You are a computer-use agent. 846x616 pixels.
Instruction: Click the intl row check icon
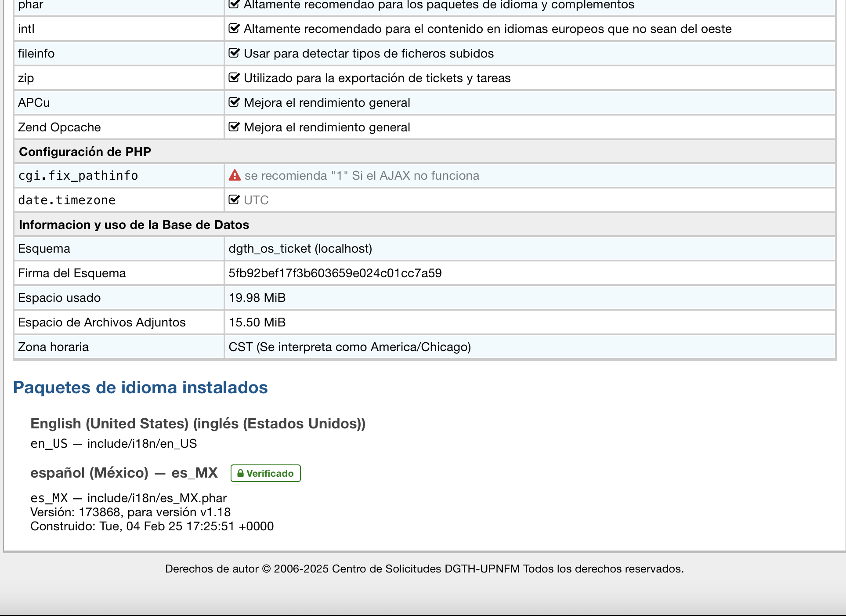point(234,29)
